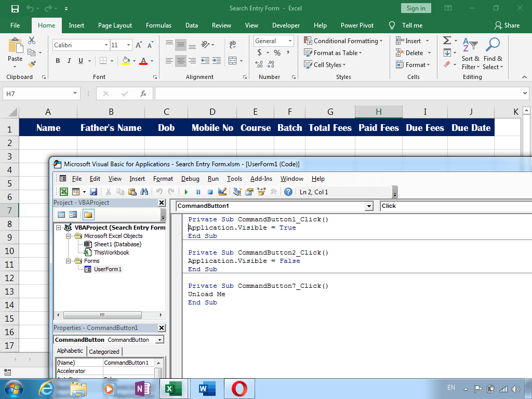Viewport: 532px width, 399px height.
Task: Toggle Folders view in Project panel
Action: click(88, 215)
